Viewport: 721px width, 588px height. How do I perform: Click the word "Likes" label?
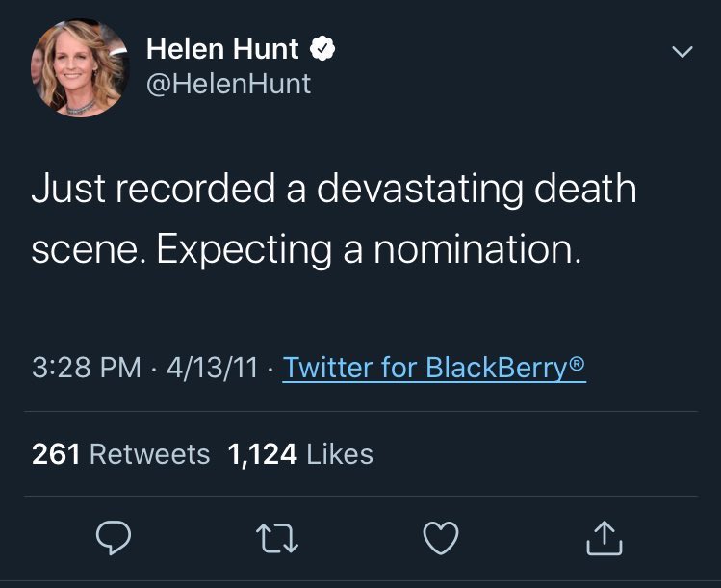(339, 454)
